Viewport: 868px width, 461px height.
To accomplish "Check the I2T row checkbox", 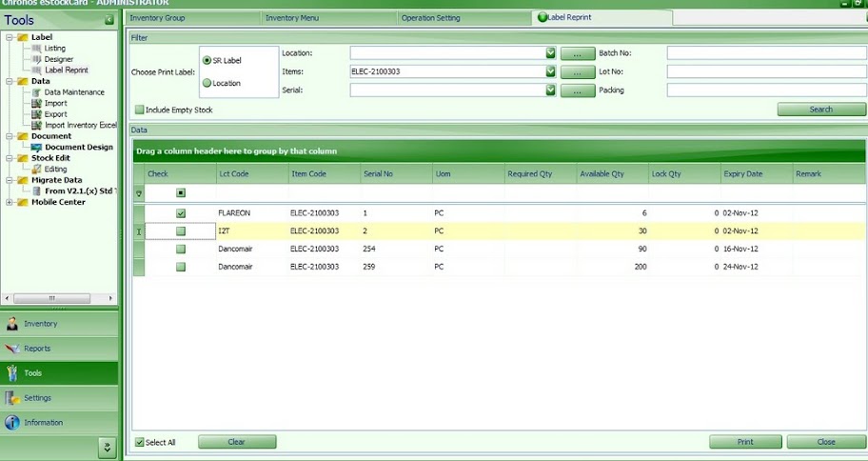I will point(181,231).
